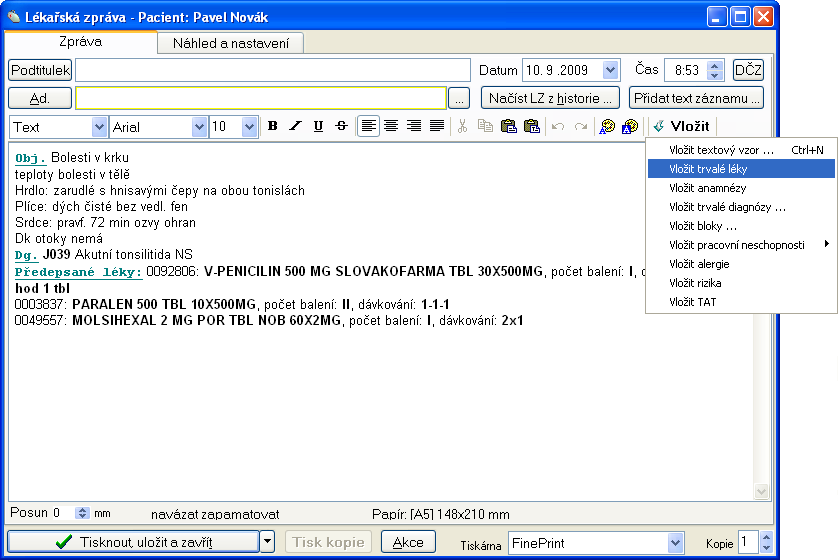Increase the Kopie count with up arrow
The image size is (838, 560).
(766, 537)
